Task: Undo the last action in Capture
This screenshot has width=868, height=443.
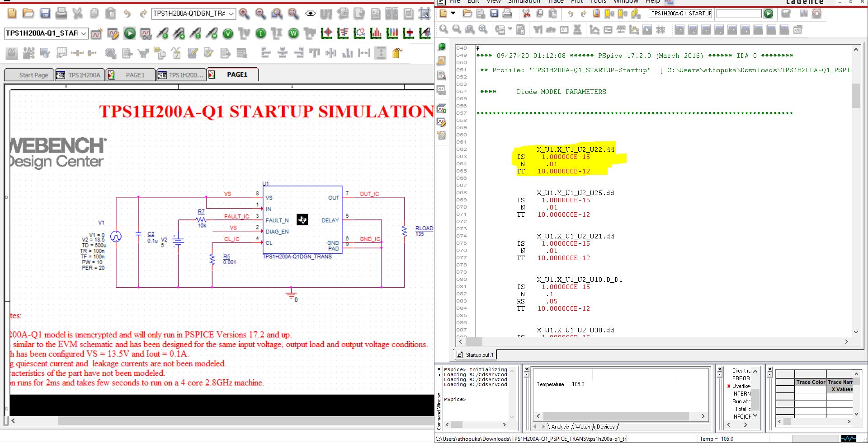Action: [127, 14]
